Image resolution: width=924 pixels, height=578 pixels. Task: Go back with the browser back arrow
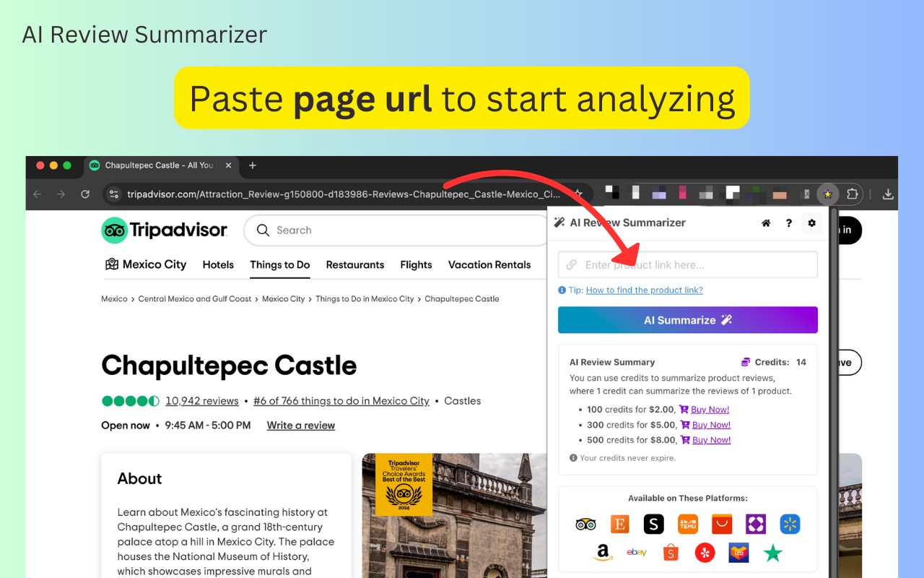38,194
